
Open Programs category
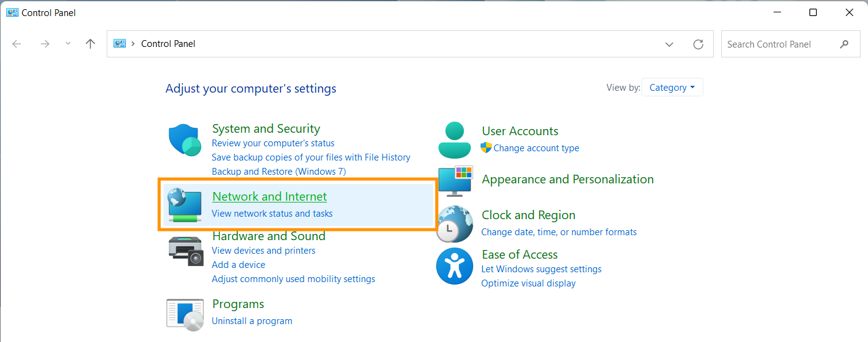coord(238,304)
